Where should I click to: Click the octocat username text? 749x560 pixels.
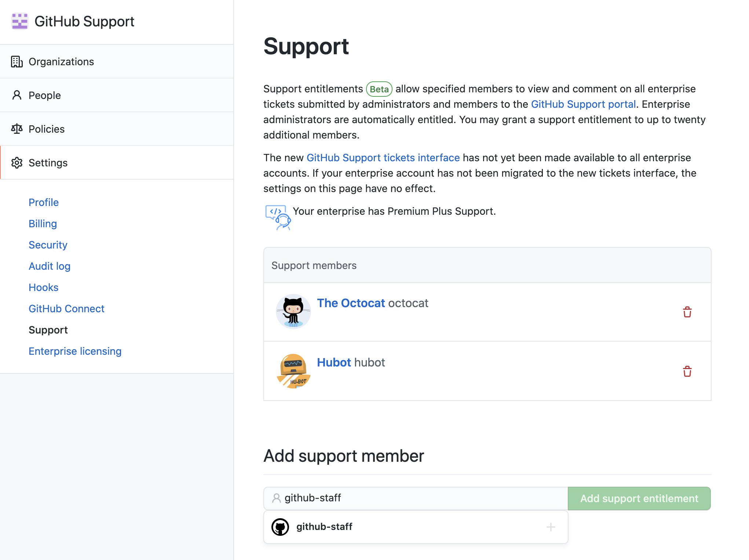coord(408,303)
